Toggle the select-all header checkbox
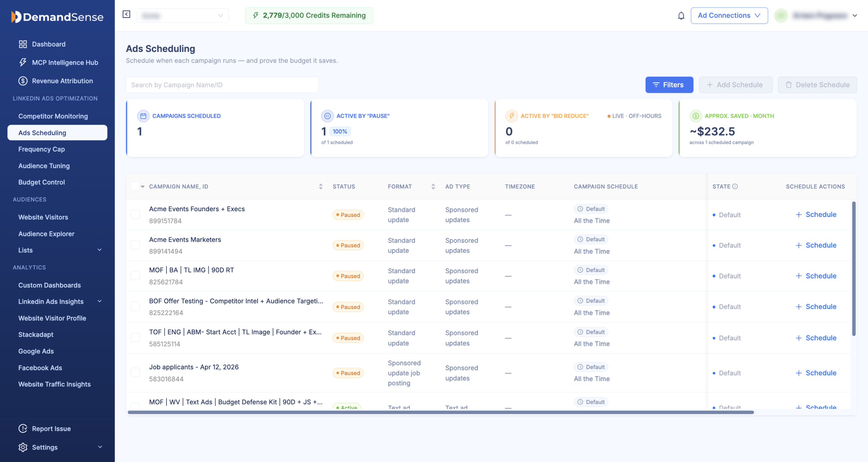The width and height of the screenshot is (868, 462). coord(135,186)
